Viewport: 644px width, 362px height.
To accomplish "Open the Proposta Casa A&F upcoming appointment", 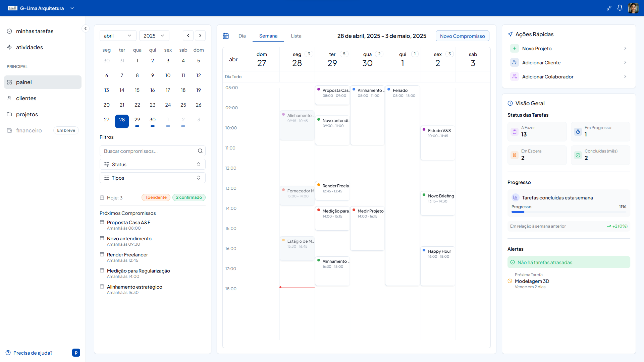I will (128, 225).
